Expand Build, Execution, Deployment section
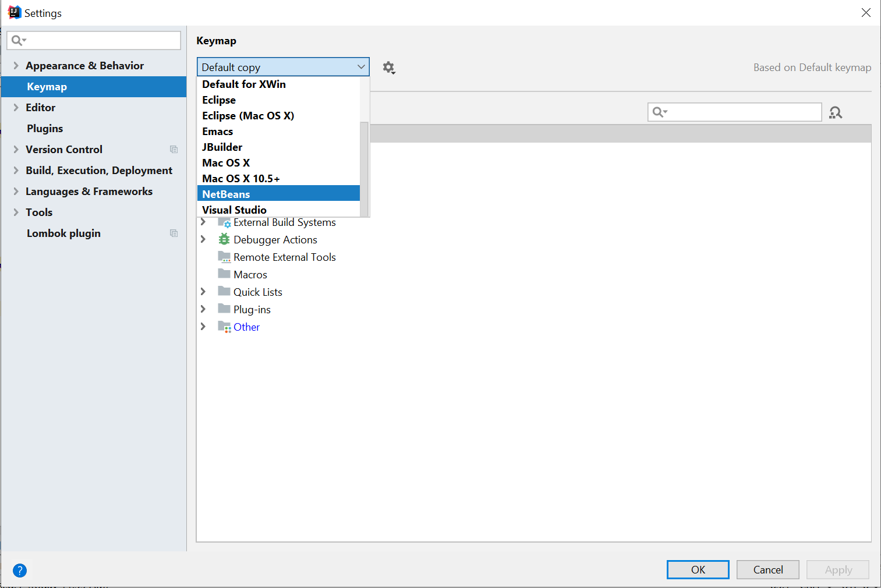Viewport: 881px width, 588px height. pyautogui.click(x=16, y=171)
